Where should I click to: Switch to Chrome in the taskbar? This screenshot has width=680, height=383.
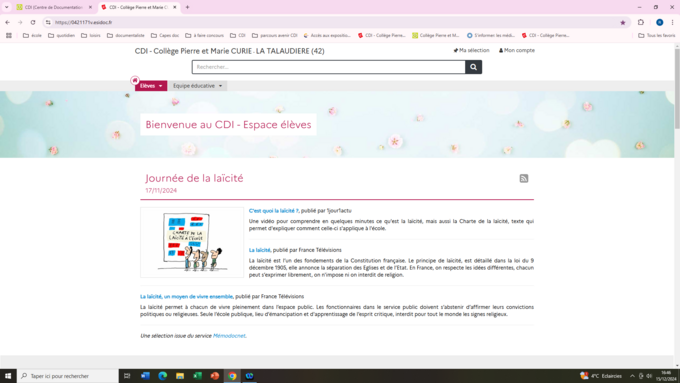[232, 376]
